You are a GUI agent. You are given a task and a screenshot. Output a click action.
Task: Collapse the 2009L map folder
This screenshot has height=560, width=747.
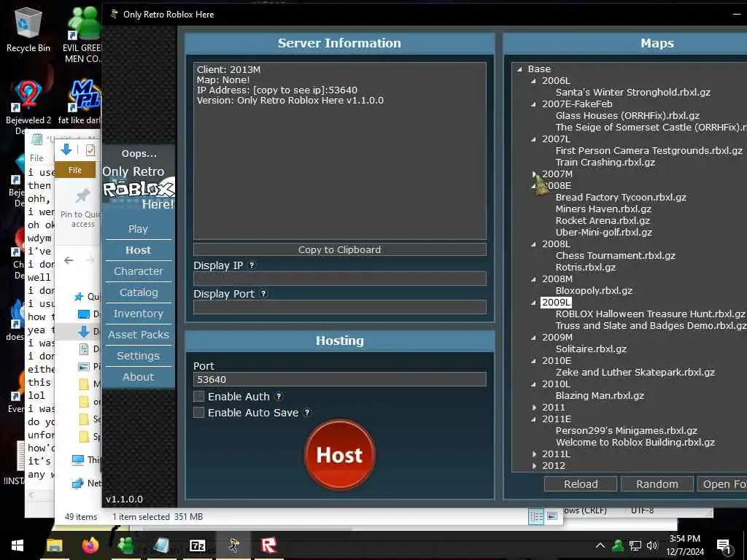[x=533, y=303]
